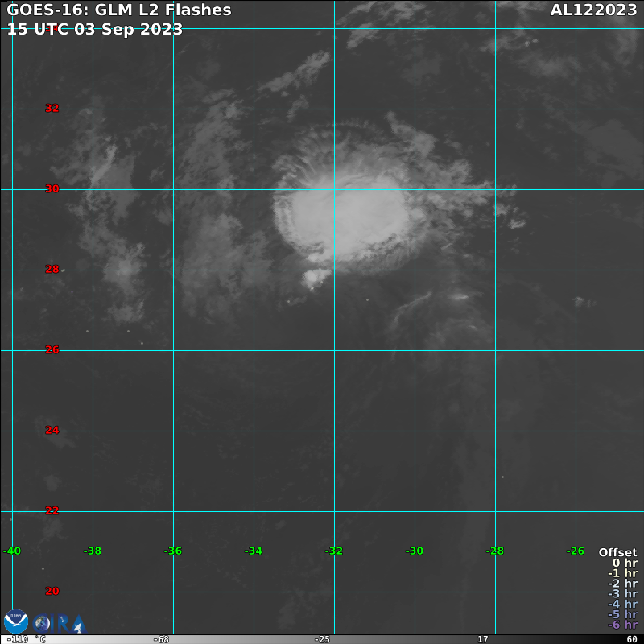Click the longitude -32 gridline label

[x=334, y=551]
